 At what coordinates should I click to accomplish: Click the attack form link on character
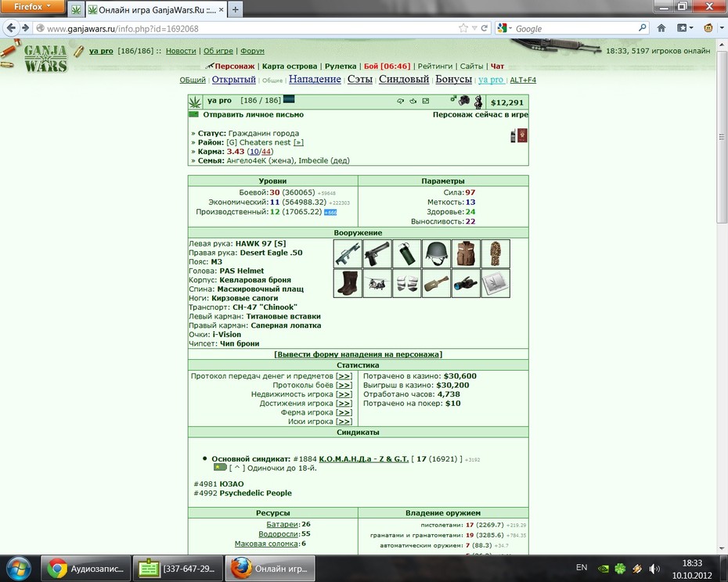[x=358, y=354]
